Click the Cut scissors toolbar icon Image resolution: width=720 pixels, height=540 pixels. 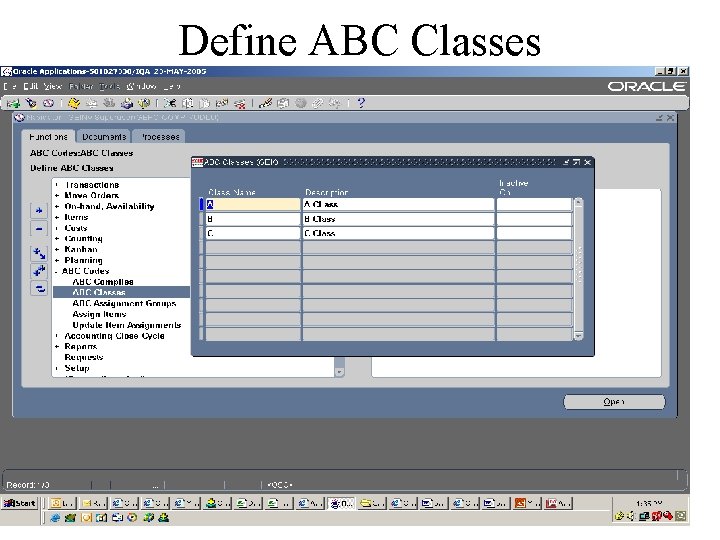tap(170, 103)
